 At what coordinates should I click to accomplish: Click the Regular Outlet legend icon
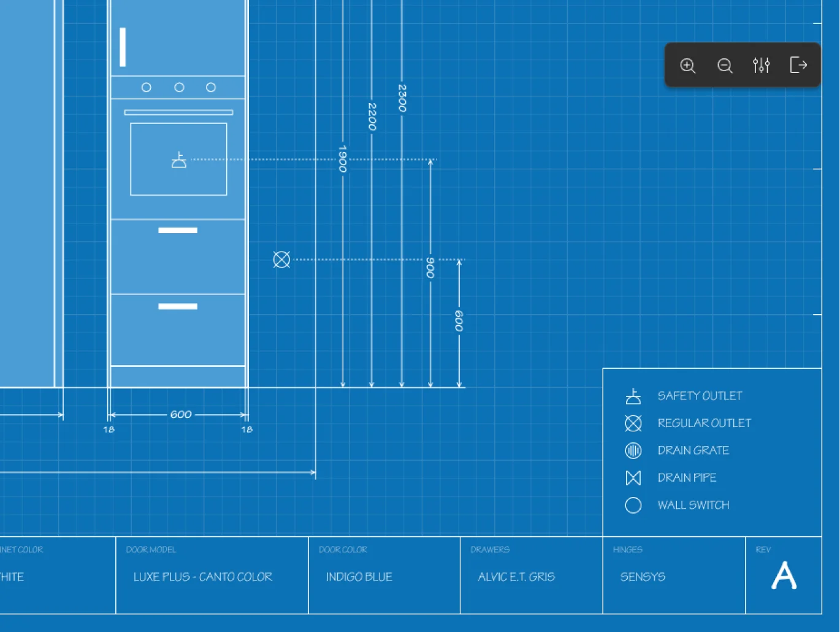(633, 423)
